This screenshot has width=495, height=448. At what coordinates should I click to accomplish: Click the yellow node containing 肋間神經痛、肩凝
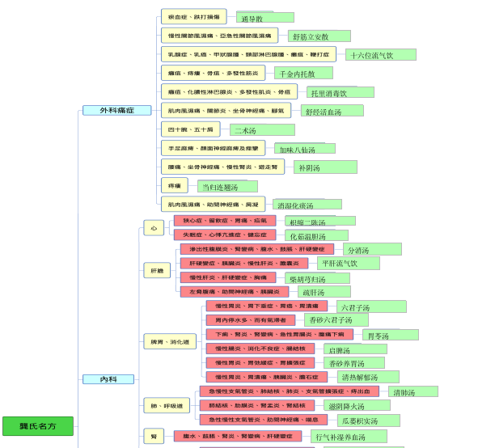[x=213, y=205]
